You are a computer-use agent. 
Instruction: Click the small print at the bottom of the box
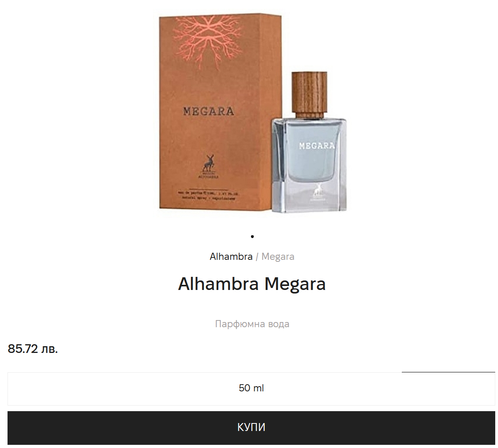coord(208,196)
